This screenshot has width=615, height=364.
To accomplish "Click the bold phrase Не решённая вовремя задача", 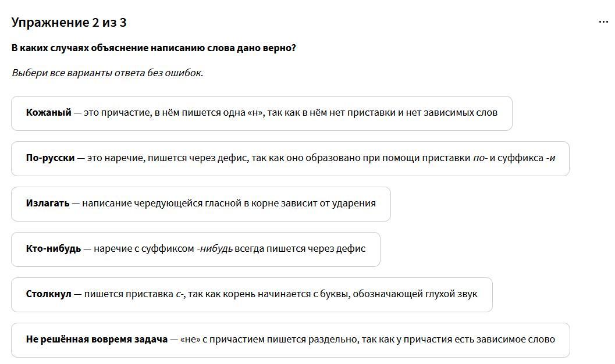I will pyautogui.click(x=97, y=340).
